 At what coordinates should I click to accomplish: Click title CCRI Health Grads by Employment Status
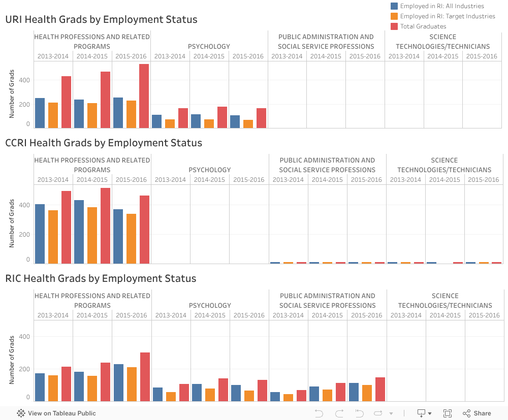(104, 143)
